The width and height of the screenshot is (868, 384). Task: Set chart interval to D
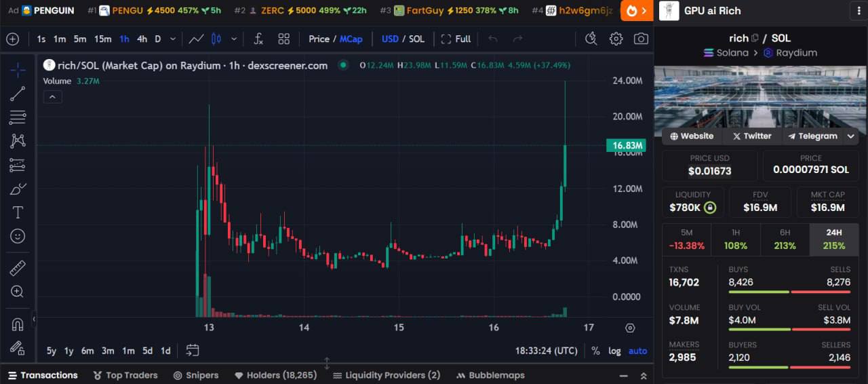point(158,39)
